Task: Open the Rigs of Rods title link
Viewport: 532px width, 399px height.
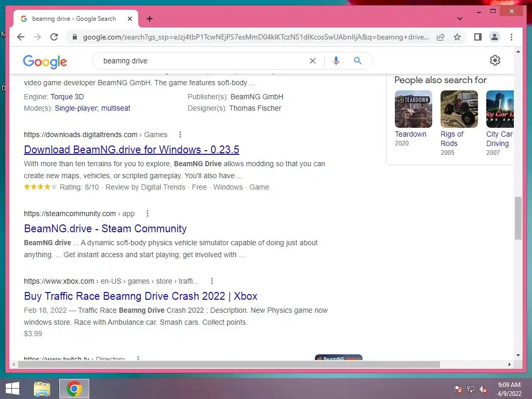Action: [x=452, y=139]
